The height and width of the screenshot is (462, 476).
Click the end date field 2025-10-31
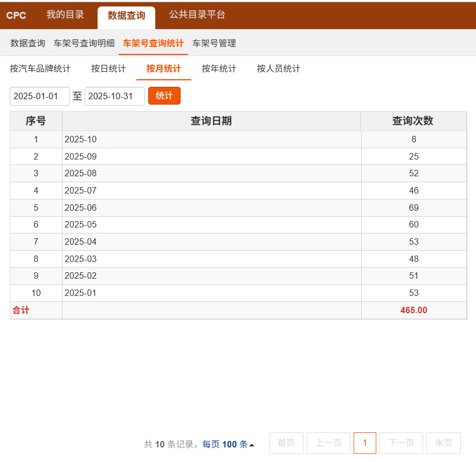[x=115, y=96]
